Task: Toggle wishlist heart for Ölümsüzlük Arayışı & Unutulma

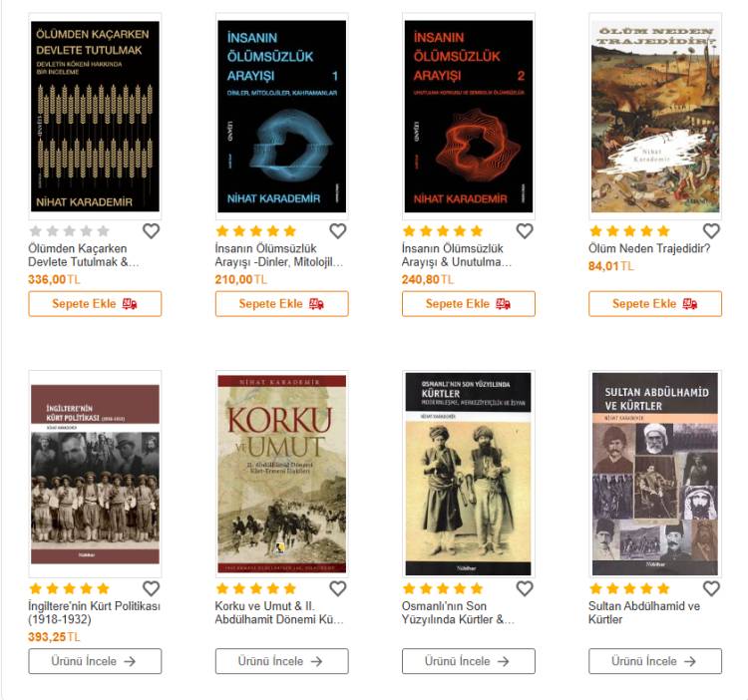Action: tap(525, 231)
